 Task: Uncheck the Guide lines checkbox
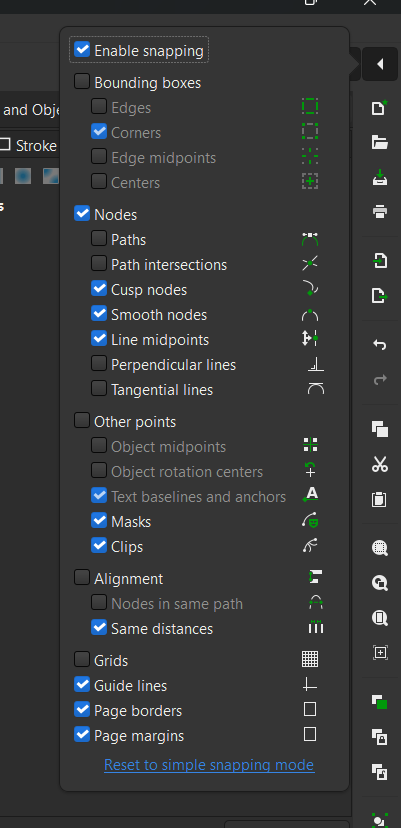click(82, 685)
